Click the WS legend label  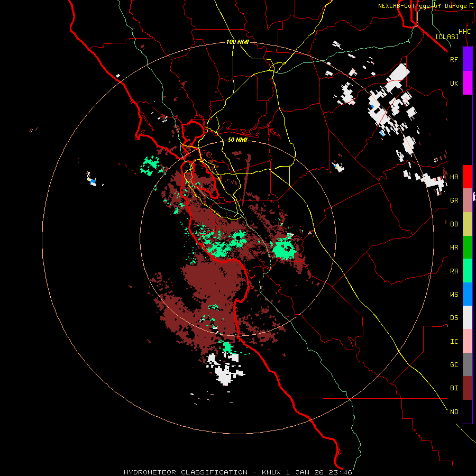[x=454, y=294]
